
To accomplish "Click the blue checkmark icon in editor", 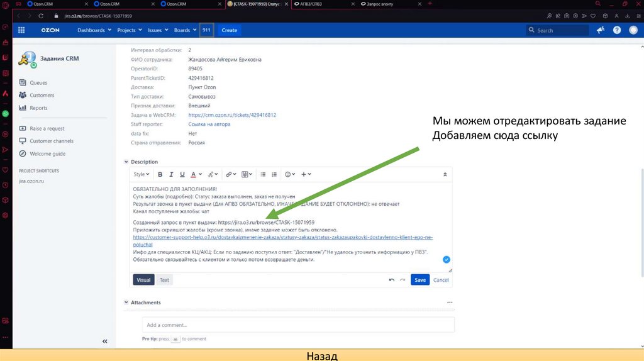I will pos(446,260).
